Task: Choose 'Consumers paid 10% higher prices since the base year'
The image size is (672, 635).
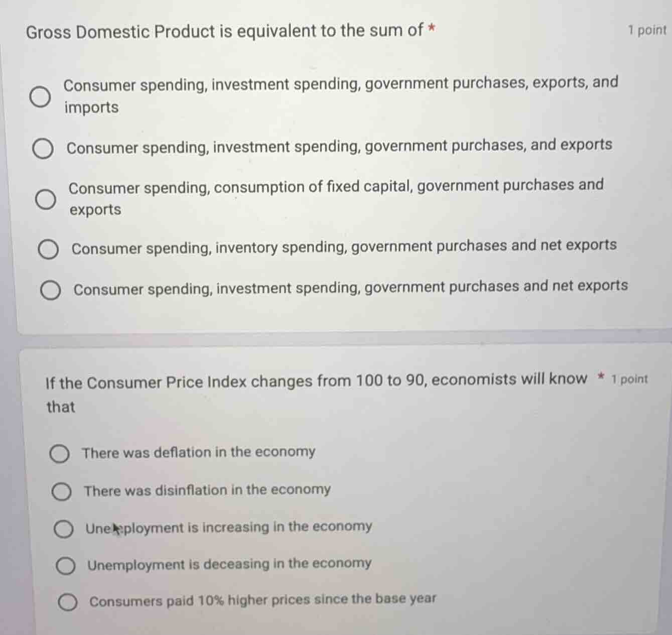Action: tap(68, 601)
